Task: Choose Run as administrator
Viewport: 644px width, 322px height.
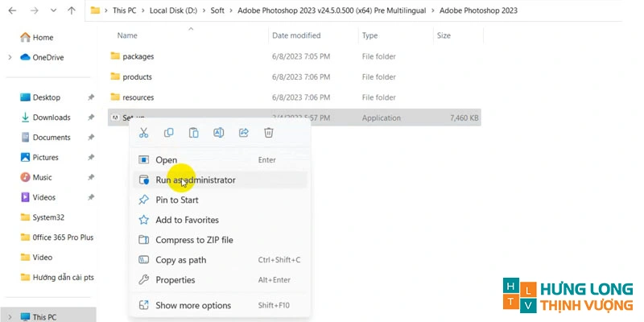Action: pyautogui.click(x=220, y=180)
